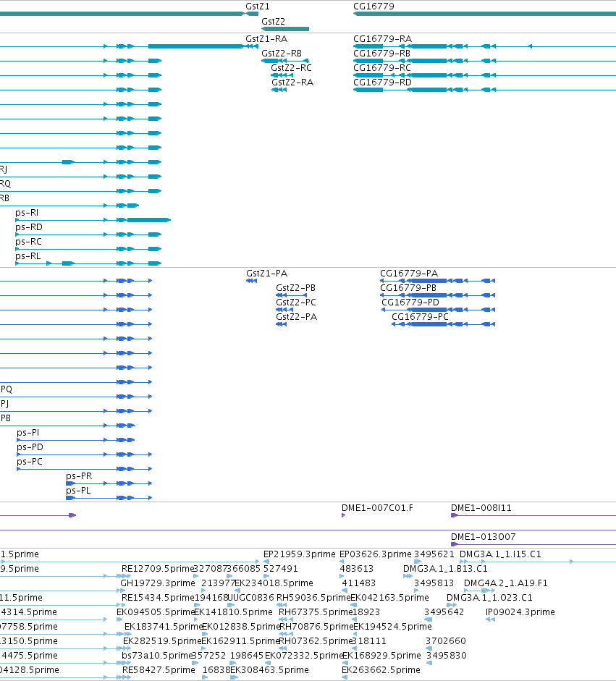Select the ps-PD protein label
The width and height of the screenshot is (616, 681).
pos(30,447)
